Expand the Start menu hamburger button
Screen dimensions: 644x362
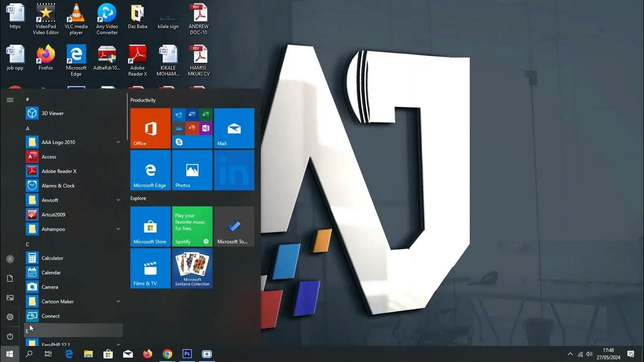point(10,100)
